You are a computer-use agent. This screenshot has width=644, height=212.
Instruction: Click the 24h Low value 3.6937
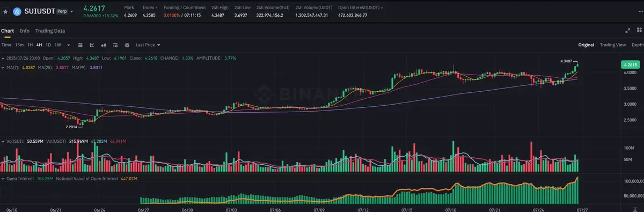[241, 15]
